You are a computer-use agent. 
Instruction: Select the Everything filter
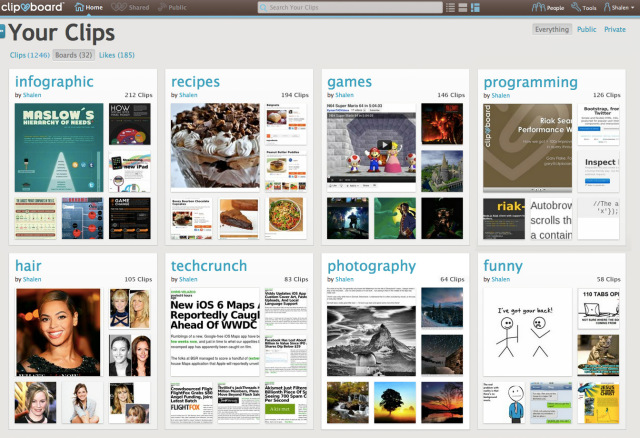552,29
